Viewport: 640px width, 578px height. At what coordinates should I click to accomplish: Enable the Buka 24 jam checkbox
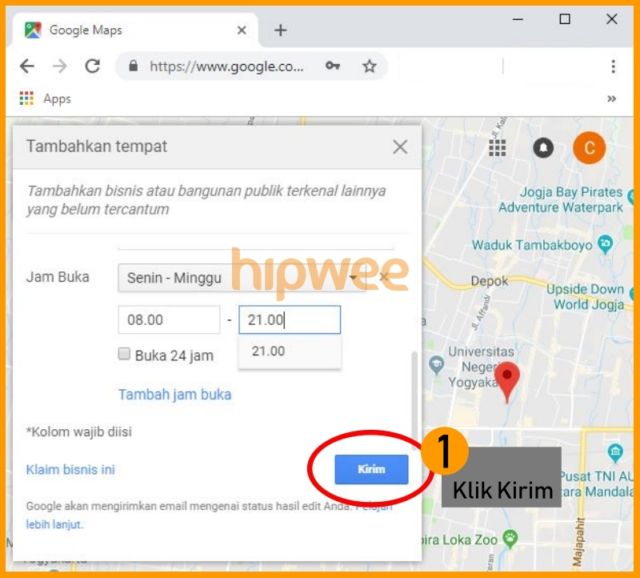124,353
